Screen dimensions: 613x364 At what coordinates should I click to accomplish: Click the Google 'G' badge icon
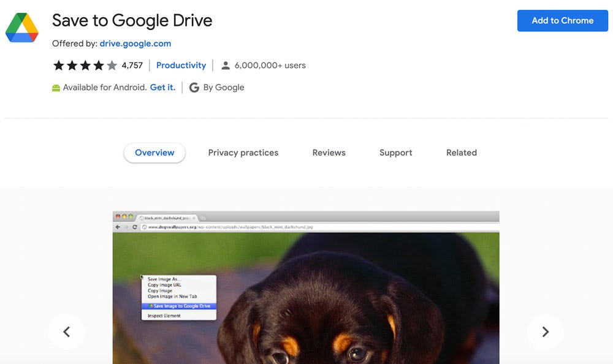coord(194,87)
